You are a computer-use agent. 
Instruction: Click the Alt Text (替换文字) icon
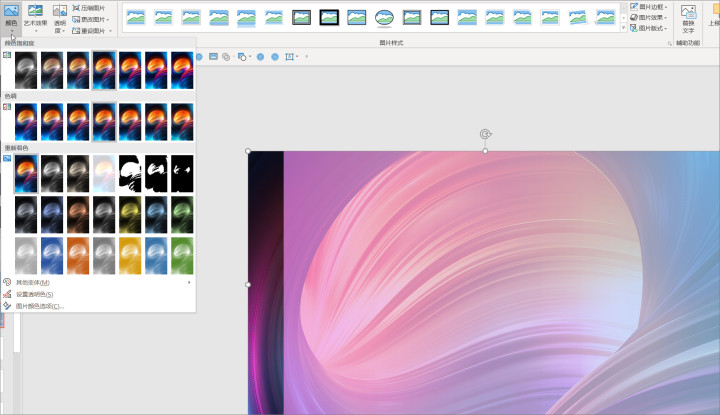pos(688,18)
